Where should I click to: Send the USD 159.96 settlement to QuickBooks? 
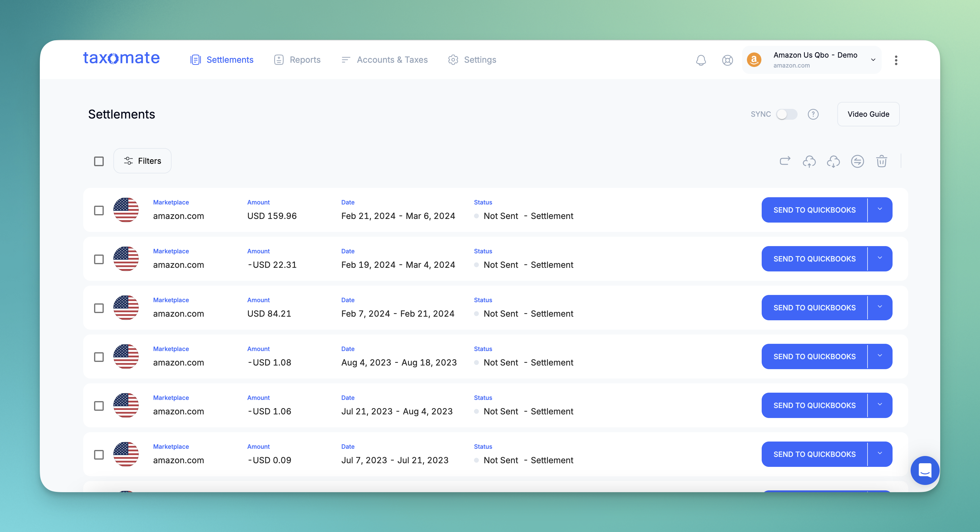pos(814,210)
